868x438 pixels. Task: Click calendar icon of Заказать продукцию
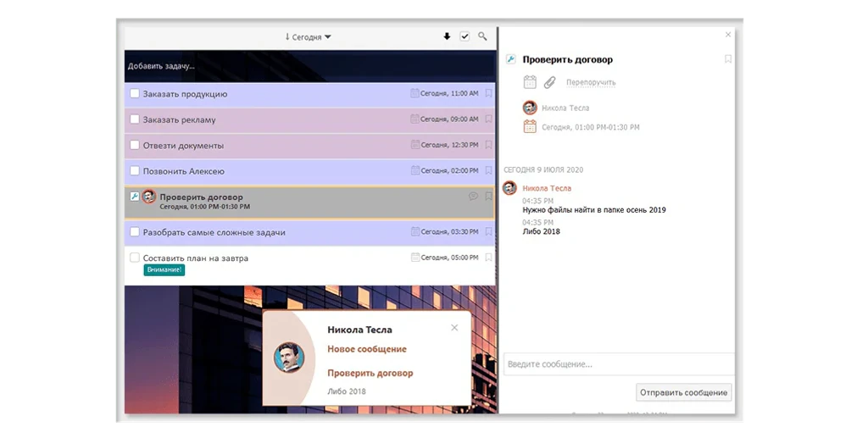coord(415,93)
